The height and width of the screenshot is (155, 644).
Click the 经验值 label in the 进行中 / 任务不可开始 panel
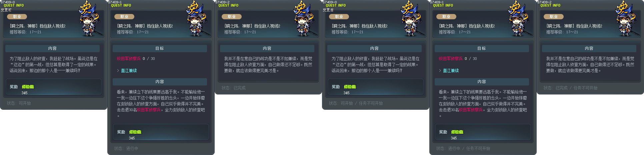457,132
